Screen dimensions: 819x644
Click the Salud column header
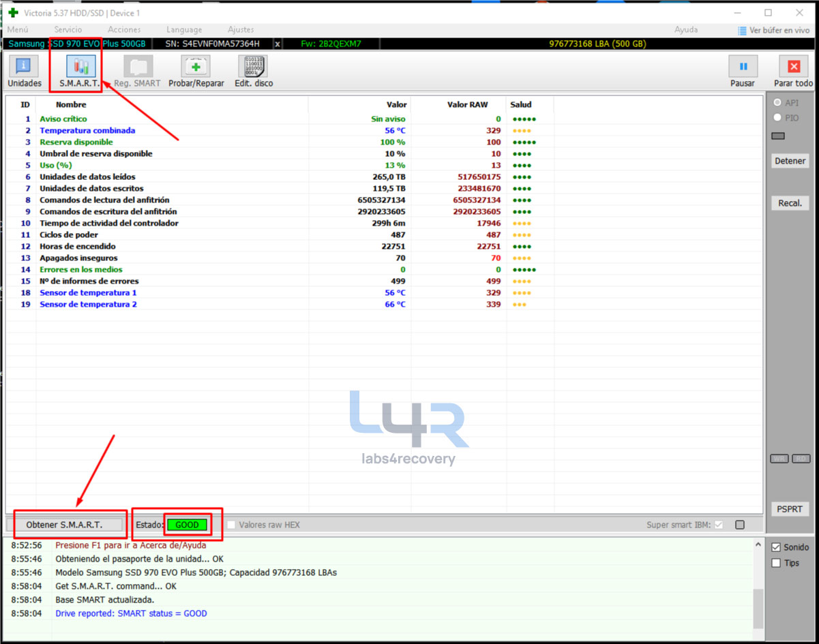(520, 105)
